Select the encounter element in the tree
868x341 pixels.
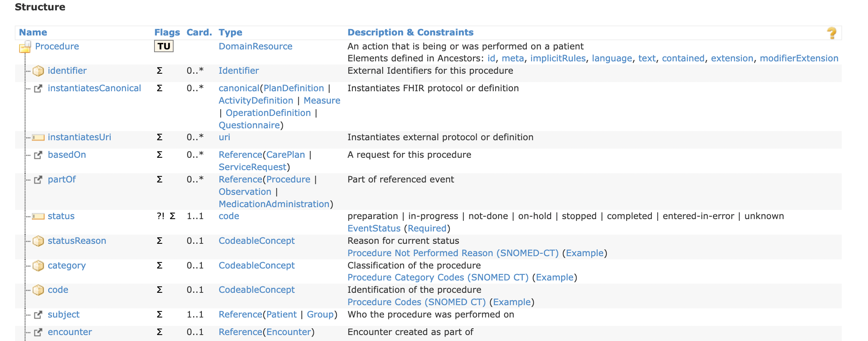click(70, 332)
